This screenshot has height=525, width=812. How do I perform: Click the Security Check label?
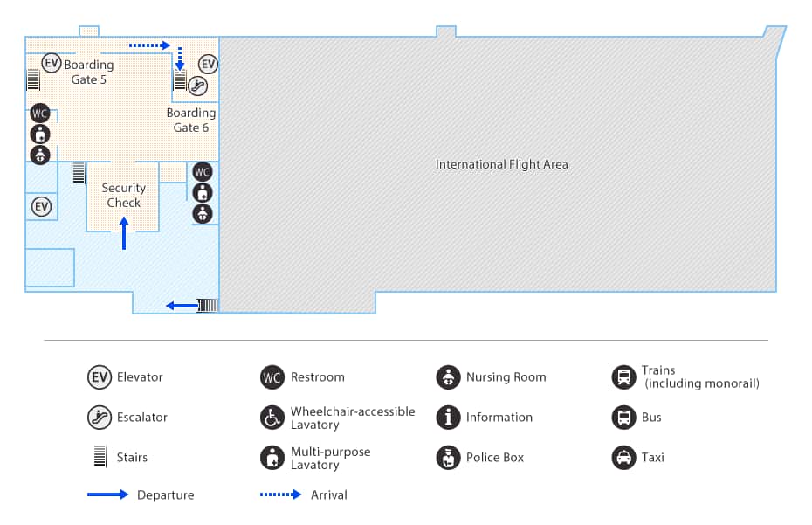(x=123, y=196)
